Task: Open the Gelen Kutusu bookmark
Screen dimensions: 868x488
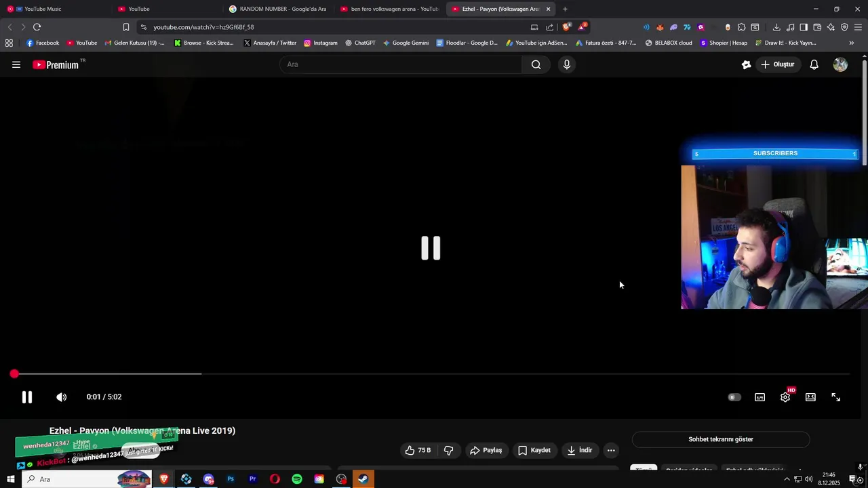Action: click(134, 43)
